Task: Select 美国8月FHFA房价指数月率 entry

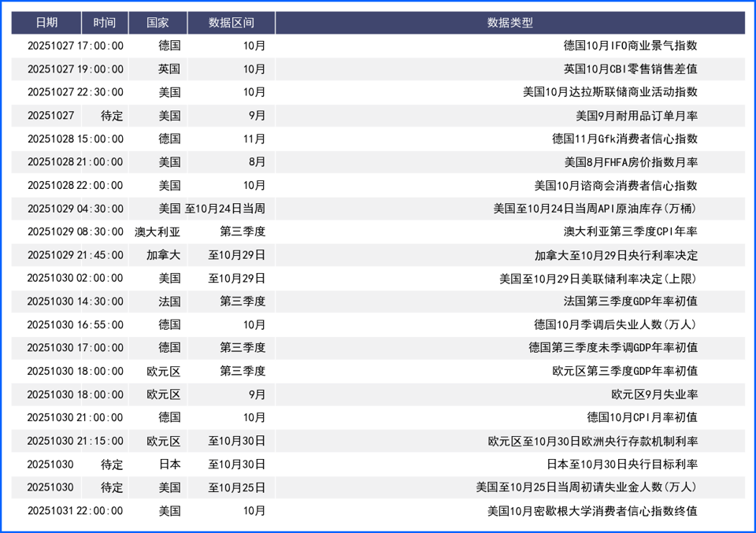Action: [x=630, y=162]
